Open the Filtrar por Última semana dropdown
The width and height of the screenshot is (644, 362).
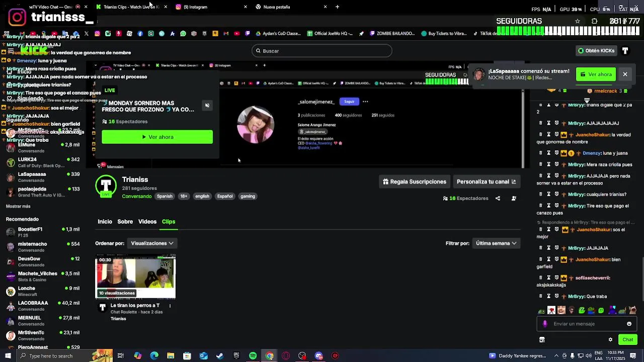(496, 243)
